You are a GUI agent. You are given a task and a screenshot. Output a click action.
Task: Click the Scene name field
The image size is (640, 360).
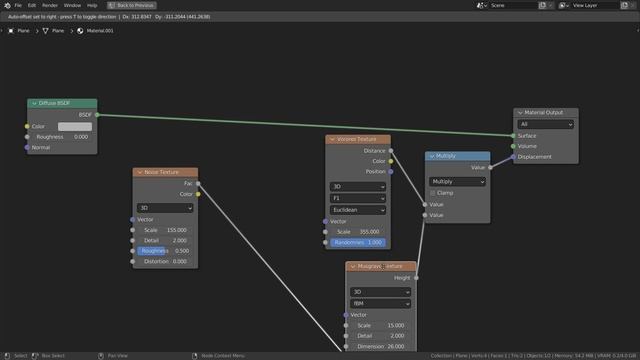click(x=513, y=5)
